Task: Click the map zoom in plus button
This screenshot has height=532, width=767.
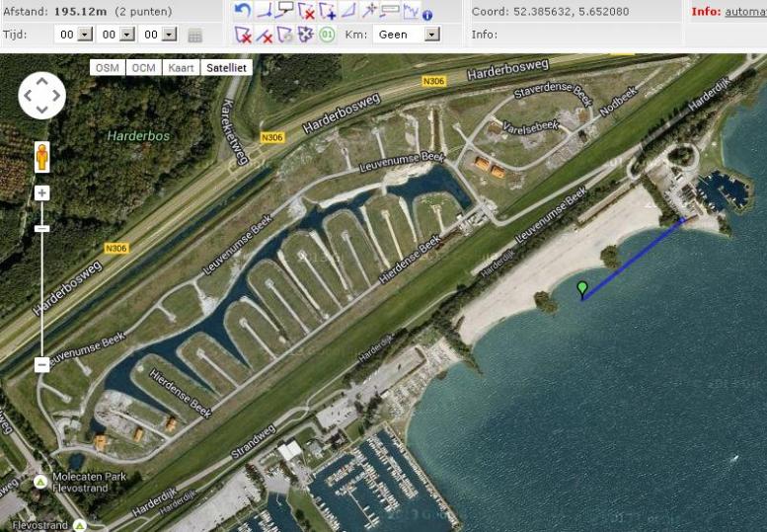Action: pos(42,193)
